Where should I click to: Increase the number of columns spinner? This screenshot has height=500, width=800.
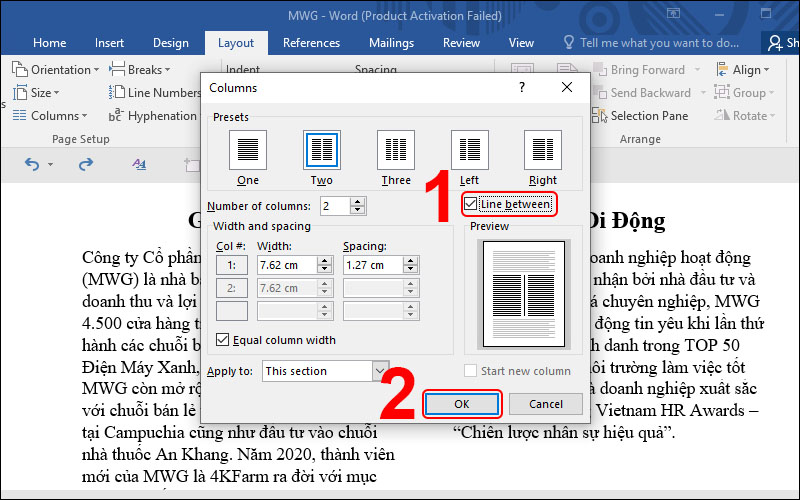(x=358, y=202)
